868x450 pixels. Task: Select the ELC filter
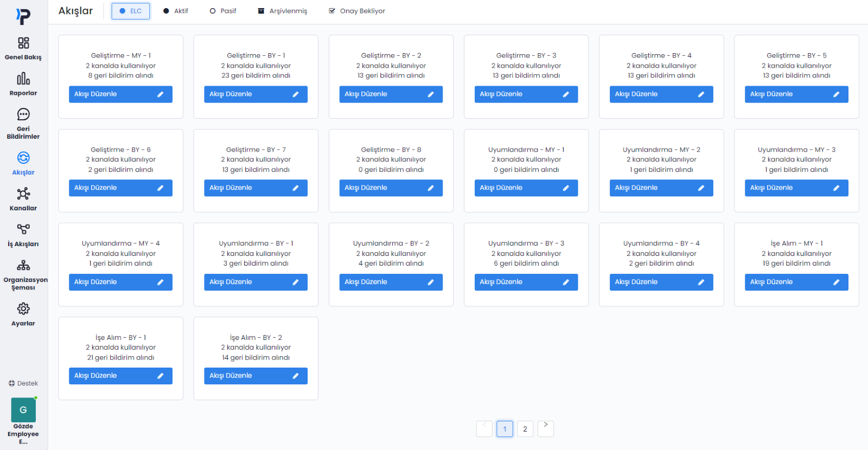pos(131,11)
